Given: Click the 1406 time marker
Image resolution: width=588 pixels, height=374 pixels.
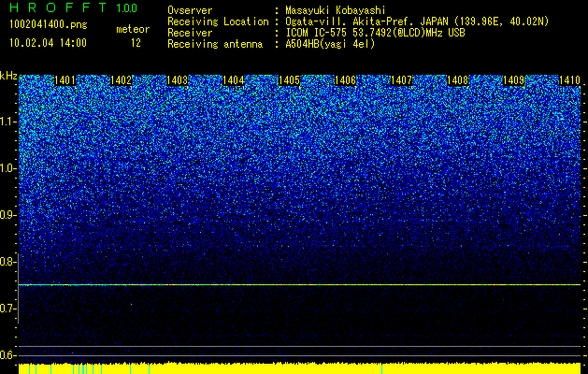Looking at the screenshot, I should click(345, 80).
